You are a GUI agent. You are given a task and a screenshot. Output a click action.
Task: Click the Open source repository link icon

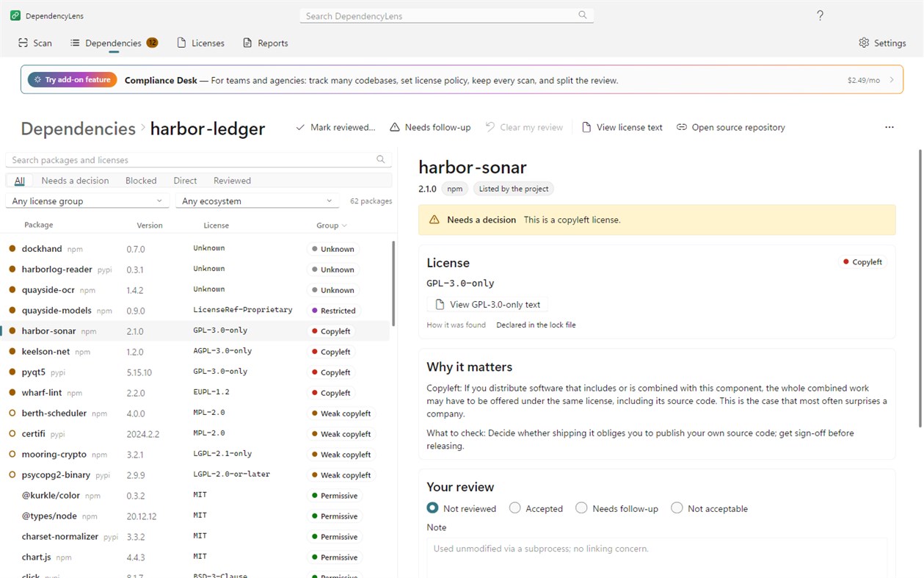[x=682, y=127]
